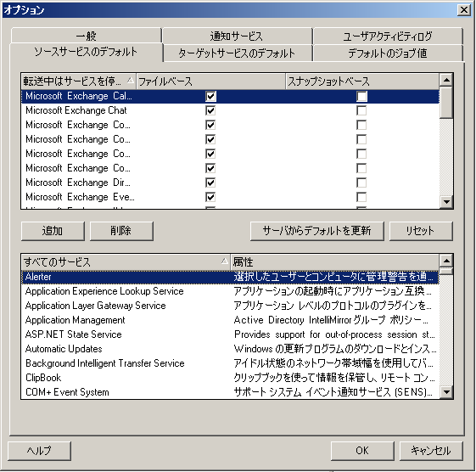Image resolution: width=476 pixels, height=472 pixels.
Task: Select the ClipBook service
Action: click(231, 378)
